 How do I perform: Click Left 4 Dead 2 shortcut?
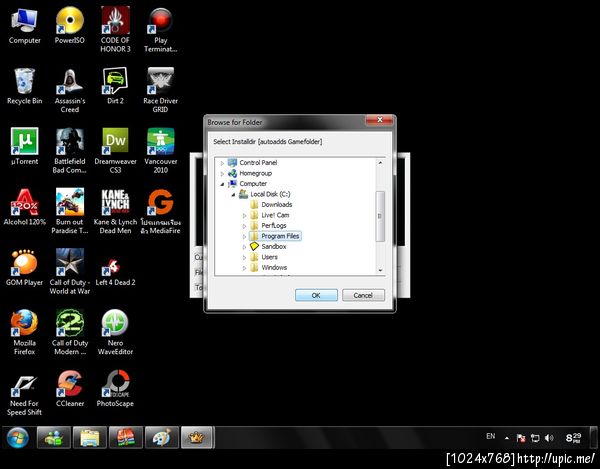coord(115,272)
